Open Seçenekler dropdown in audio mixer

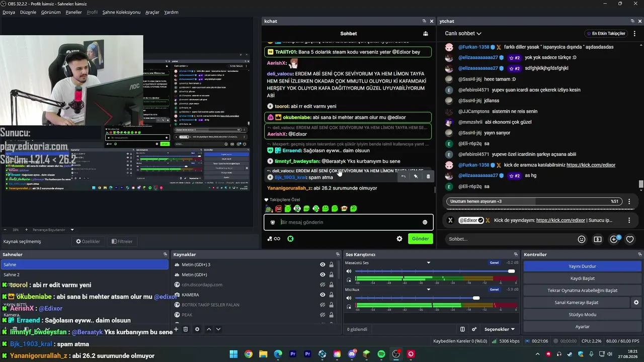499,329
